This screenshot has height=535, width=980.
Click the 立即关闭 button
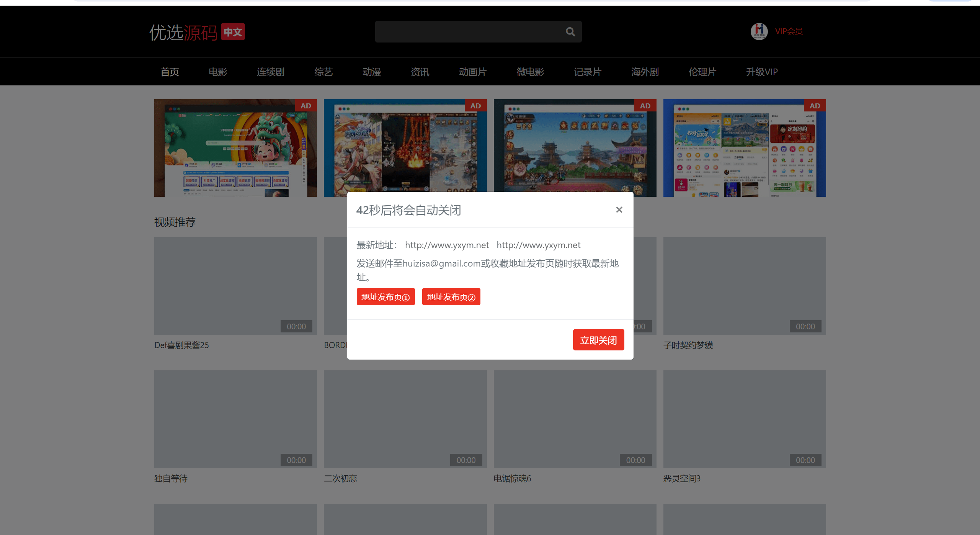coord(598,340)
